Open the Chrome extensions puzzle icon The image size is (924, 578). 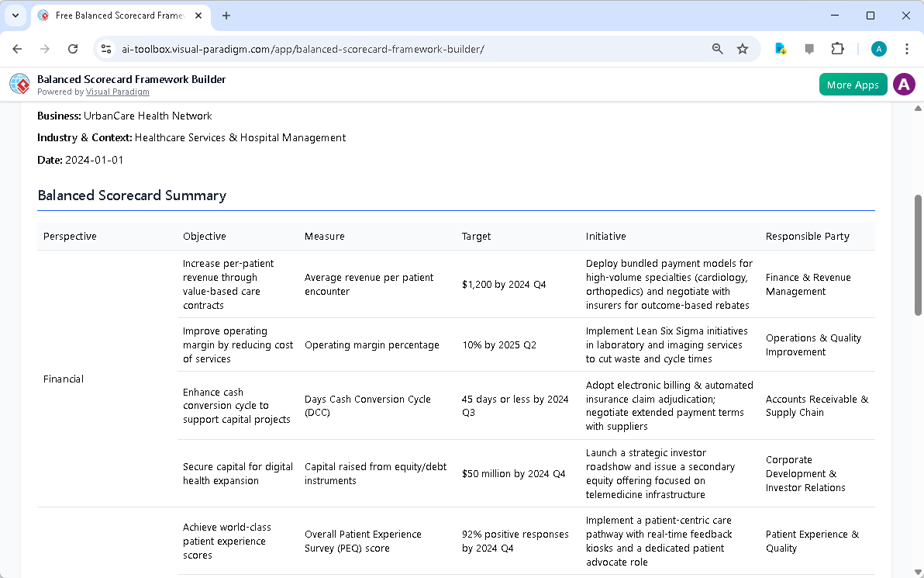(837, 48)
